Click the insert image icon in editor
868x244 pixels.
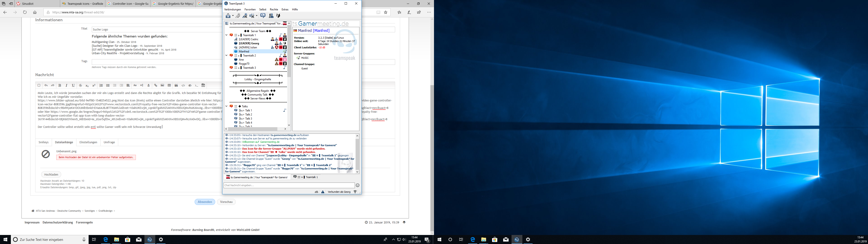(163, 86)
